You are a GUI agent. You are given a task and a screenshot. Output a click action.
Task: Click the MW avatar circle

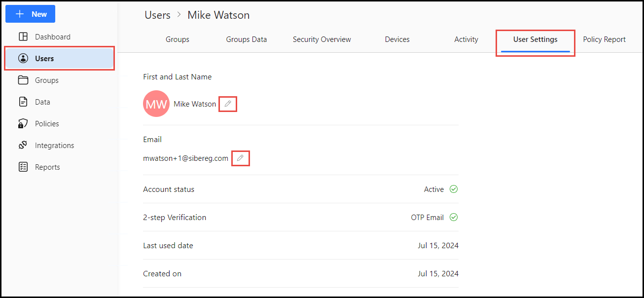(x=156, y=104)
